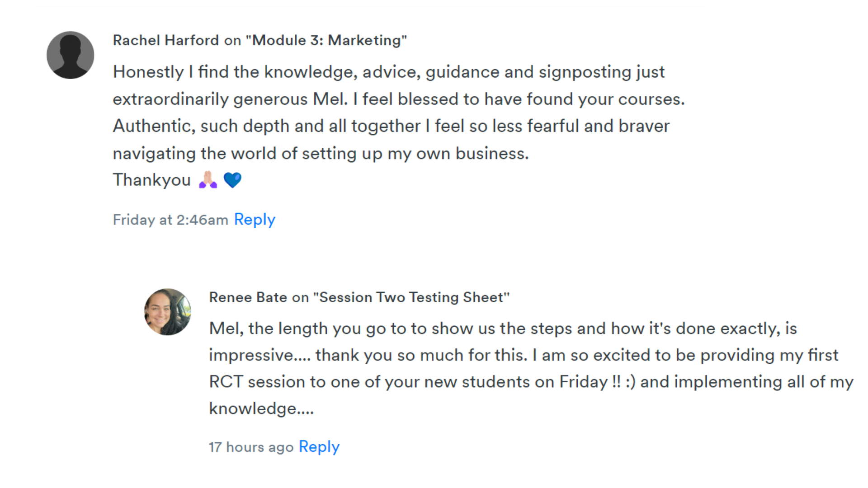Reply to Rachel Harford's comment
Viewport: 868px width, 488px height.
tap(255, 220)
